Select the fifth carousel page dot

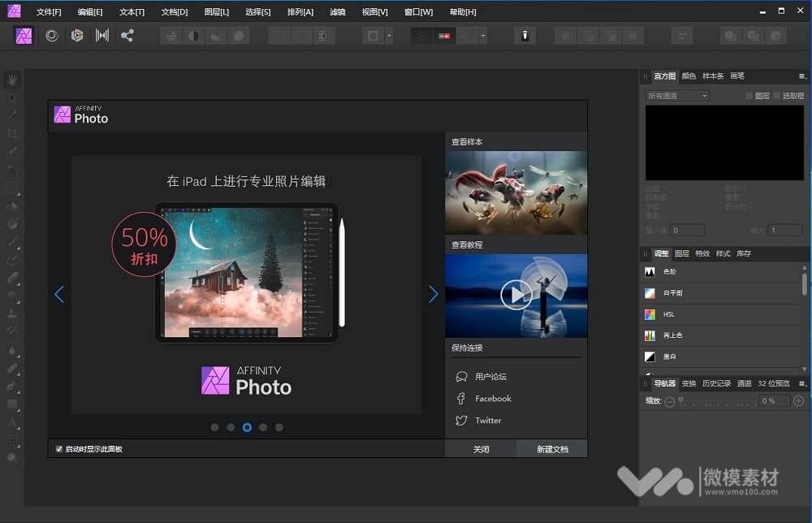(x=279, y=427)
